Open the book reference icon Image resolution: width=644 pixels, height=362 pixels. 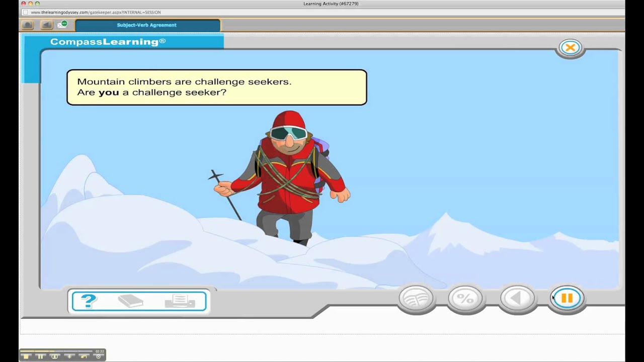131,301
